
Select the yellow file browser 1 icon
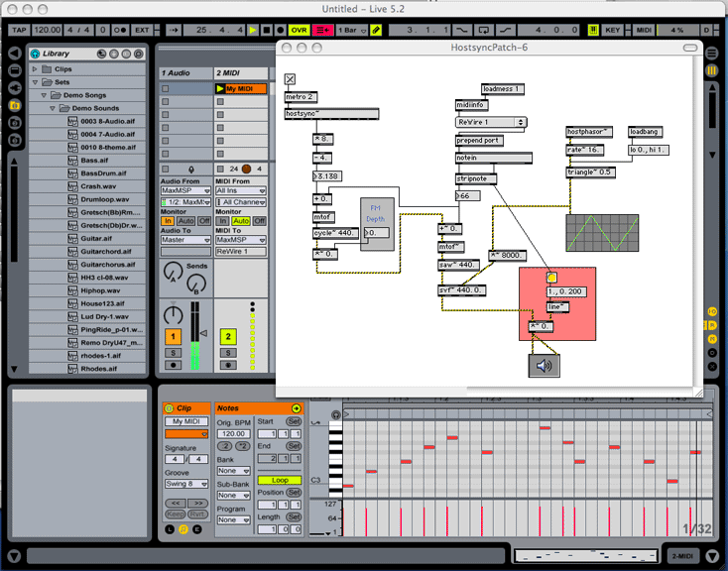coord(15,105)
